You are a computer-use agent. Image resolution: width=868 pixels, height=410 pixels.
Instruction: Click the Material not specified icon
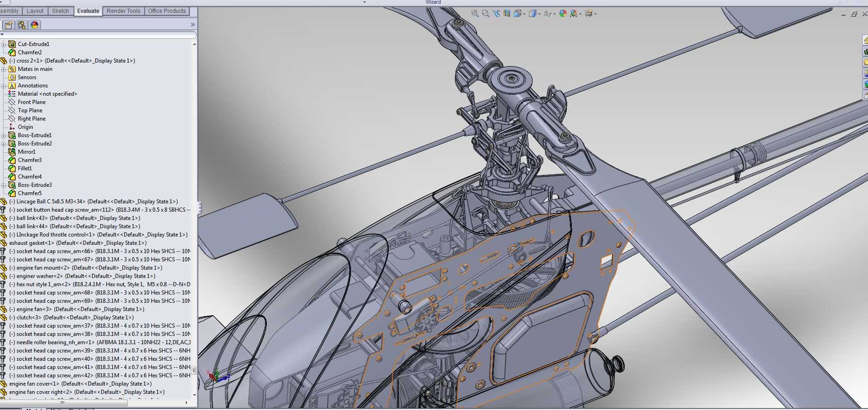click(x=12, y=94)
